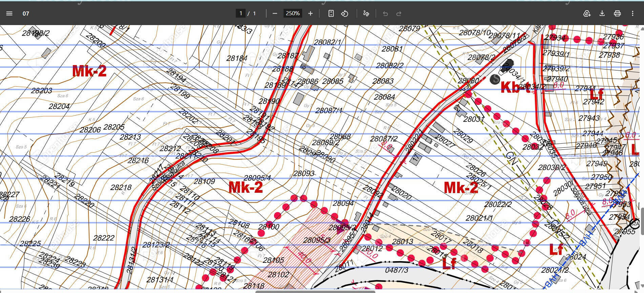Print the document
644x293 pixels.
click(617, 14)
